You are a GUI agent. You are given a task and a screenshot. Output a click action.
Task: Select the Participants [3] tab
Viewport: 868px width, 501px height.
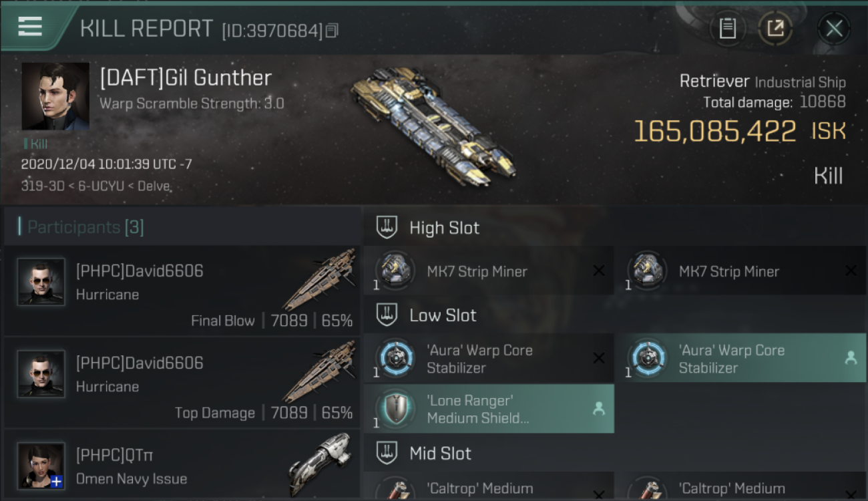[81, 227]
